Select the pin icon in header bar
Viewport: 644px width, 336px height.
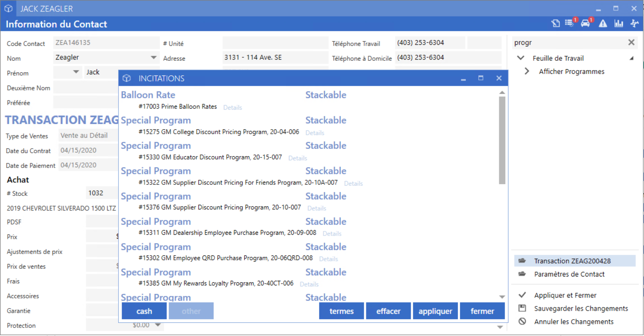pyautogui.click(x=634, y=24)
